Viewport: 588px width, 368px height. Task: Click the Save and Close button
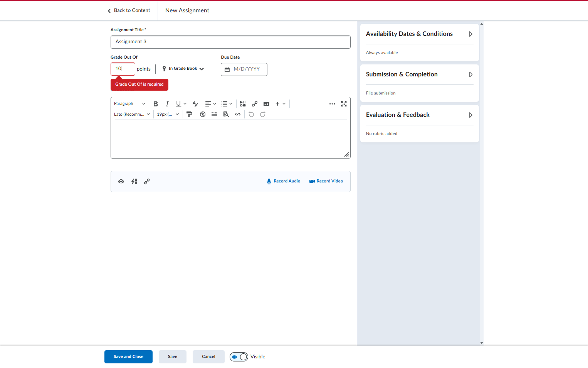tap(128, 357)
